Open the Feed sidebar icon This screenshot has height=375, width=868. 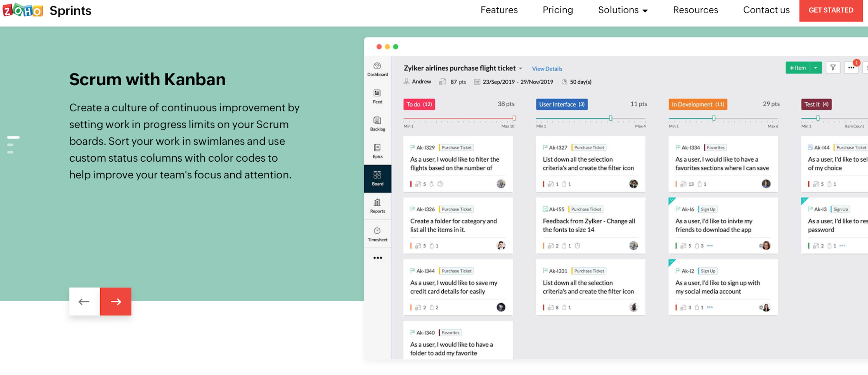[x=377, y=96]
